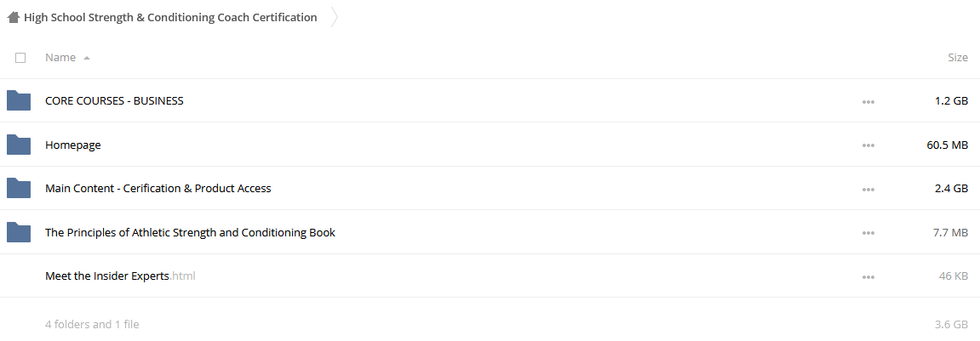This screenshot has height=341, width=980.
Task: Open more options for Principles of Athletic Strength Book
Action: pyautogui.click(x=868, y=233)
